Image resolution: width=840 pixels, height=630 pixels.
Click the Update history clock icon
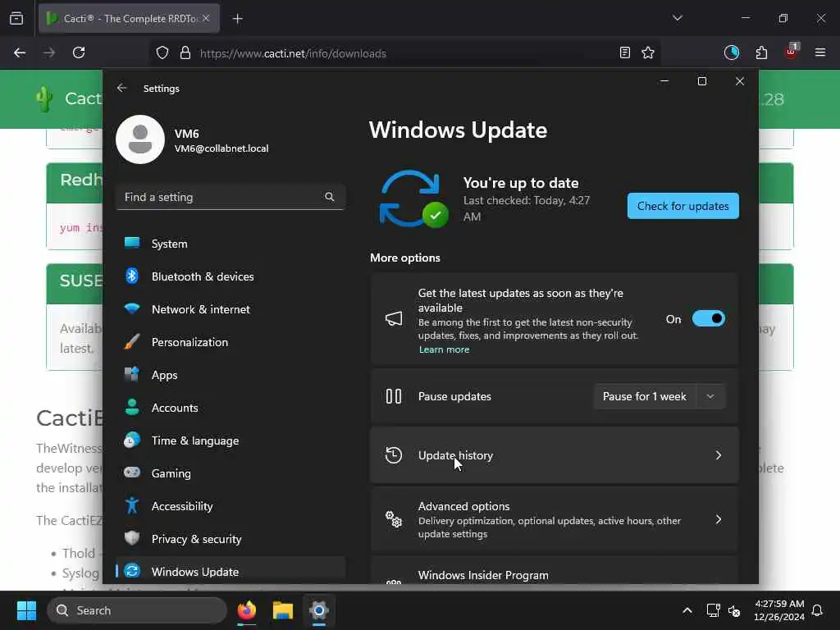(394, 455)
